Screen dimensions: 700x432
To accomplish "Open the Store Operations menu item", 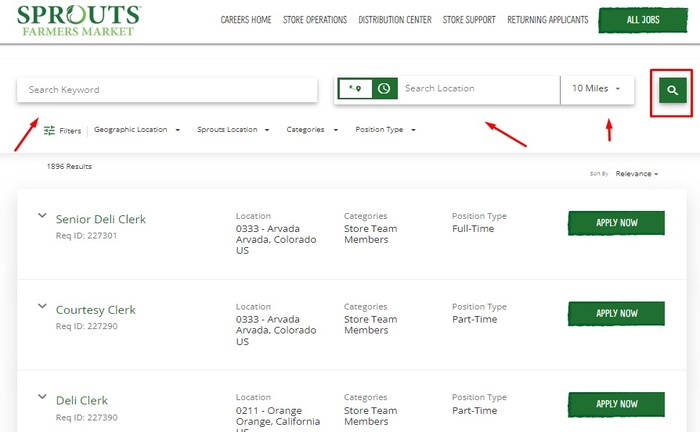I will click(x=315, y=20).
